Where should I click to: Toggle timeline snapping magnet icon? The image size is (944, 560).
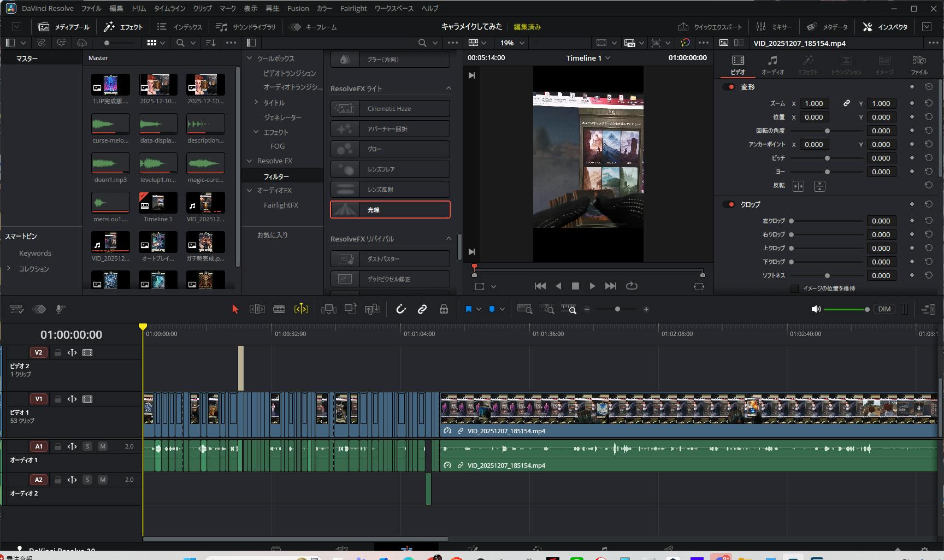401,309
